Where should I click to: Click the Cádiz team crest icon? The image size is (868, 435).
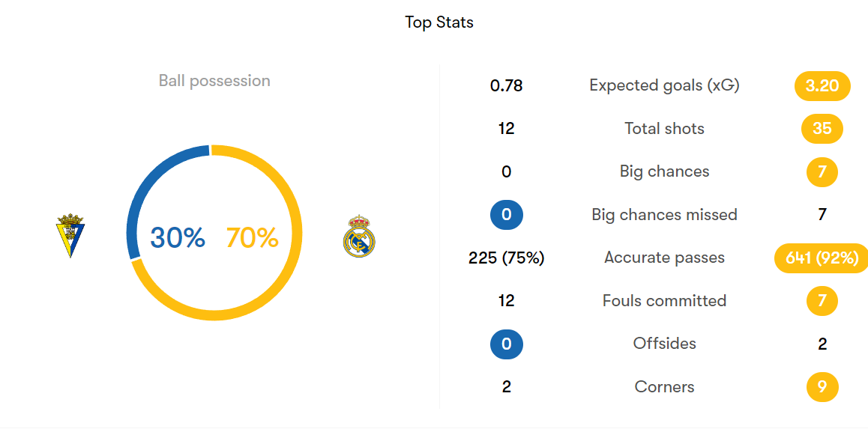[x=70, y=235]
